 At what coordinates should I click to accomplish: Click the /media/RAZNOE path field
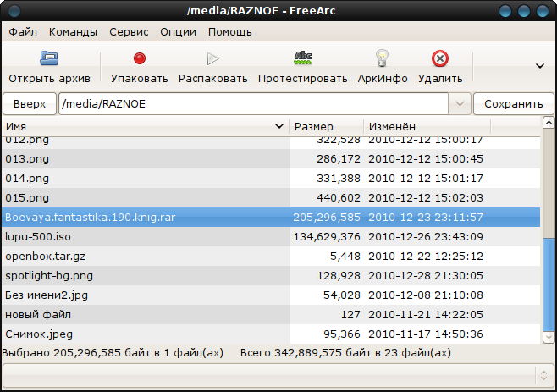pos(253,104)
